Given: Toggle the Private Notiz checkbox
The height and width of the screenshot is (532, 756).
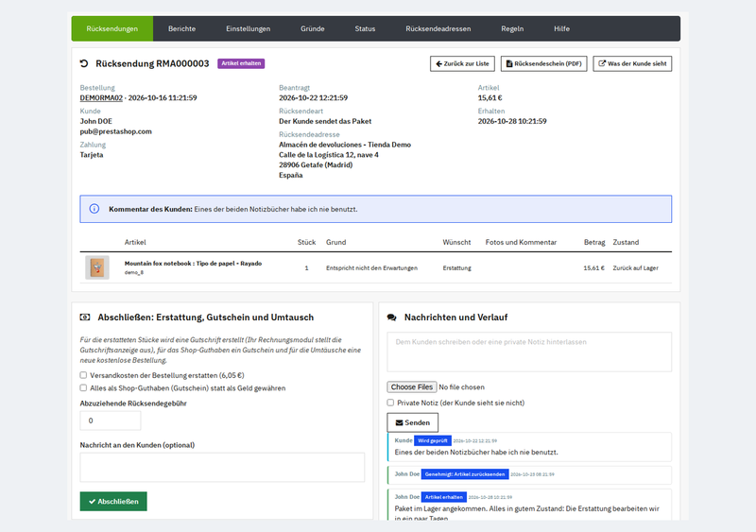Looking at the screenshot, I should point(390,403).
